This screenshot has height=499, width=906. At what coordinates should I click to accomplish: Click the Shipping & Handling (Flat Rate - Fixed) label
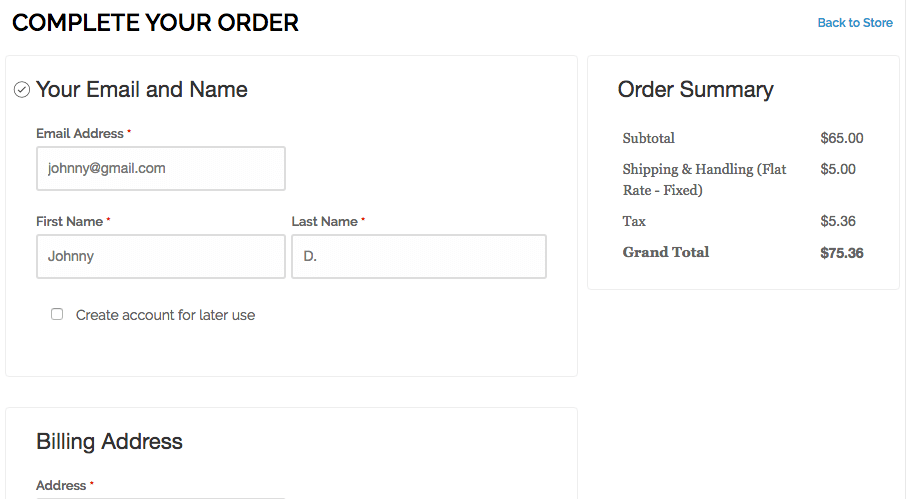[704, 180]
